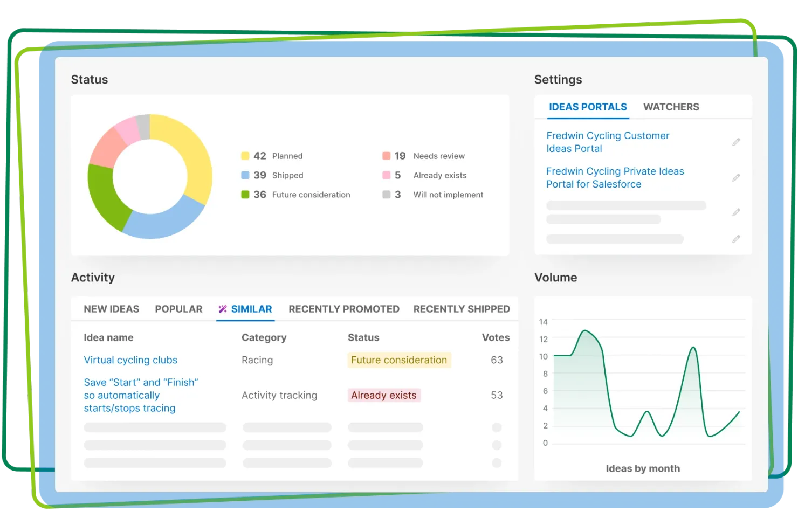Click the Future consideration status badge

(x=399, y=360)
